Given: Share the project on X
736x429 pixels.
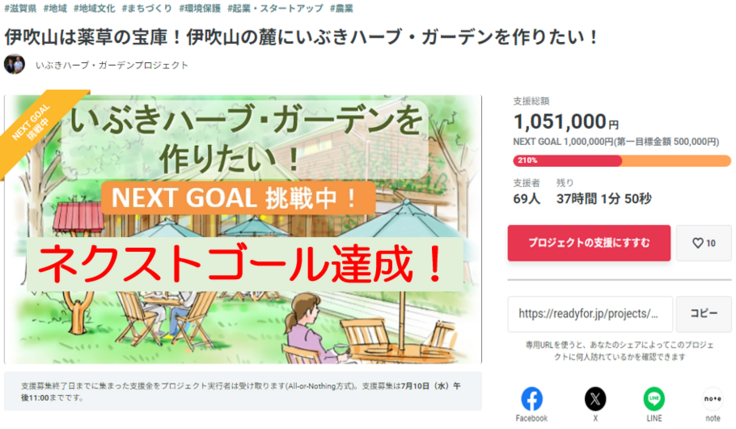Looking at the screenshot, I should 595,398.
